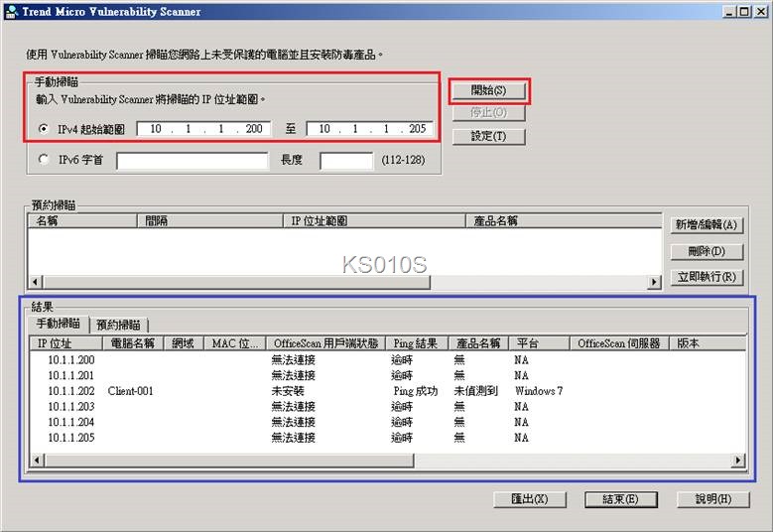Click the 長度 prefix length field
The image size is (773, 532).
click(x=346, y=161)
